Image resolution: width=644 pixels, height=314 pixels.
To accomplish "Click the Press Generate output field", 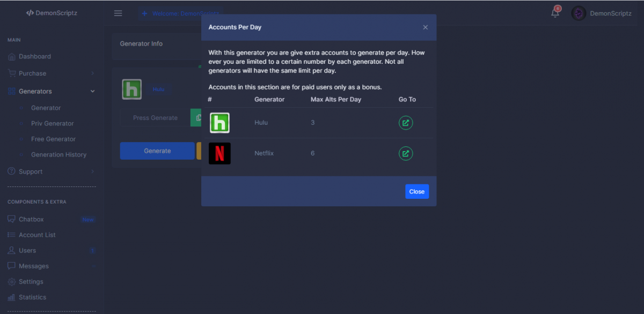I will pyautogui.click(x=155, y=118).
